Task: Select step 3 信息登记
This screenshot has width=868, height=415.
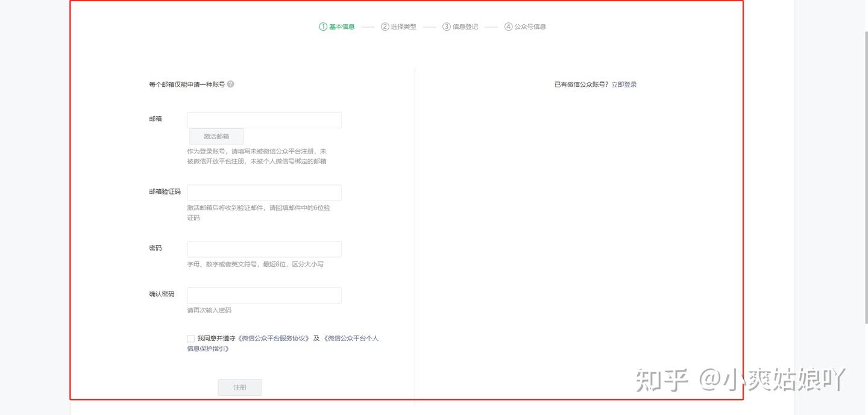Action: 461,27
